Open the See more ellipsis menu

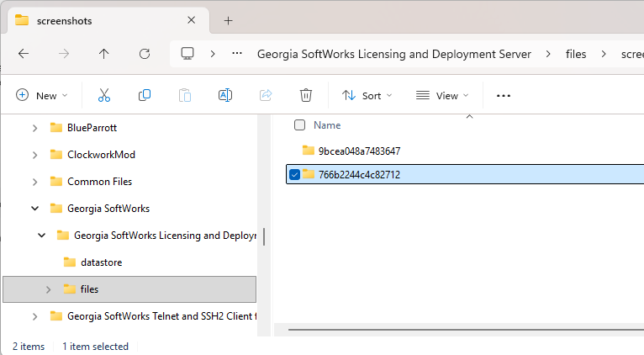click(x=504, y=95)
